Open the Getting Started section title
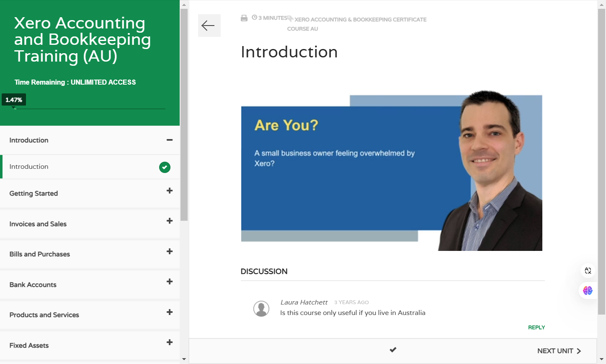This screenshot has width=606, height=364. 34,194
